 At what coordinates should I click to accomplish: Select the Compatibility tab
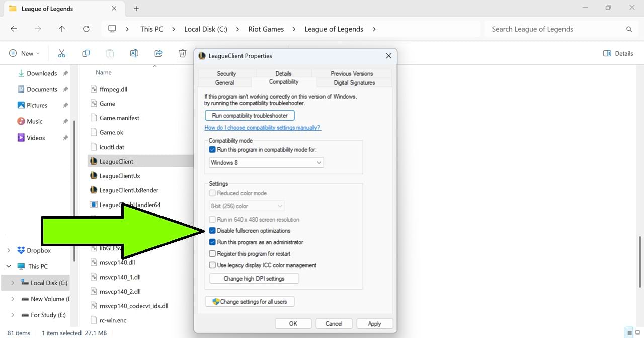point(284,82)
